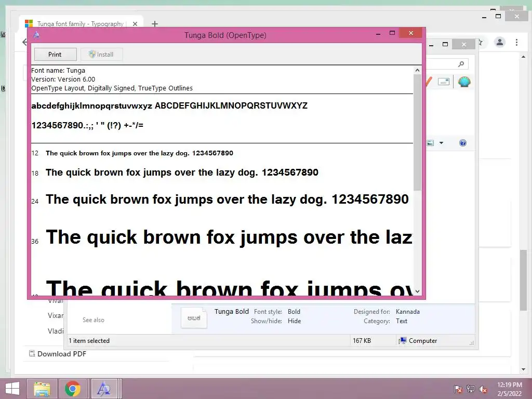Maximize the Fonts folder window
This screenshot has width=532, height=399.
click(x=445, y=44)
